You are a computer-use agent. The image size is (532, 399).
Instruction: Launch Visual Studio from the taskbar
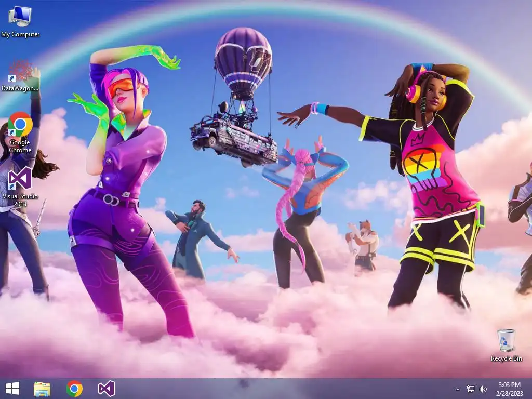(107, 389)
